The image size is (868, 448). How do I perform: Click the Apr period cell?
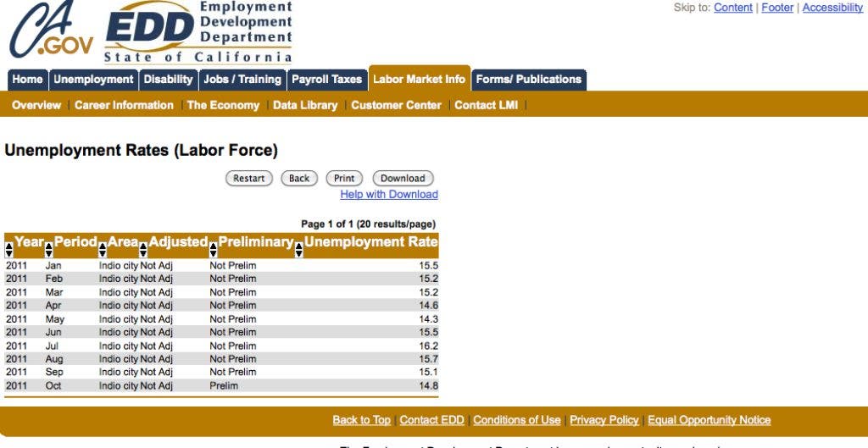pyautogui.click(x=53, y=306)
